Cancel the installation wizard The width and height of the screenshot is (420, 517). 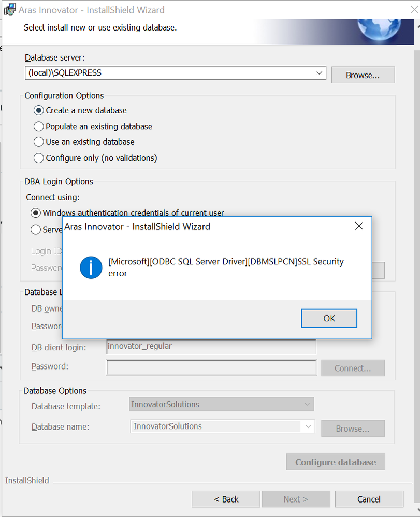point(369,499)
